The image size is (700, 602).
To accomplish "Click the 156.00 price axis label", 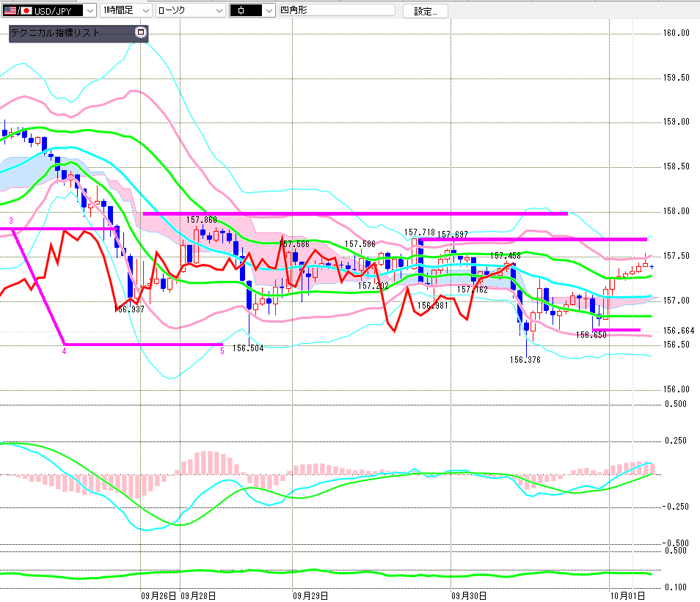I will (x=677, y=389).
